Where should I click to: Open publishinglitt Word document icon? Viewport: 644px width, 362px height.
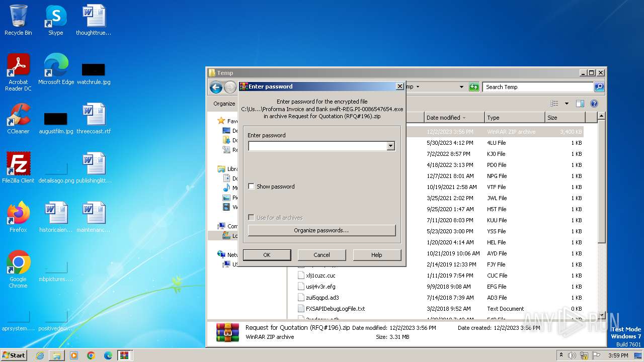94,168
